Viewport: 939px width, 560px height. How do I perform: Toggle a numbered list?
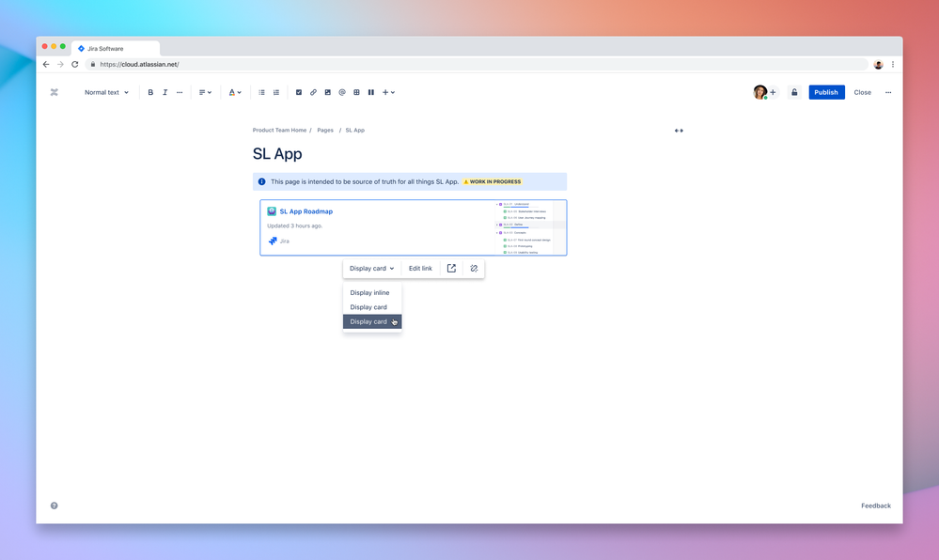point(276,92)
